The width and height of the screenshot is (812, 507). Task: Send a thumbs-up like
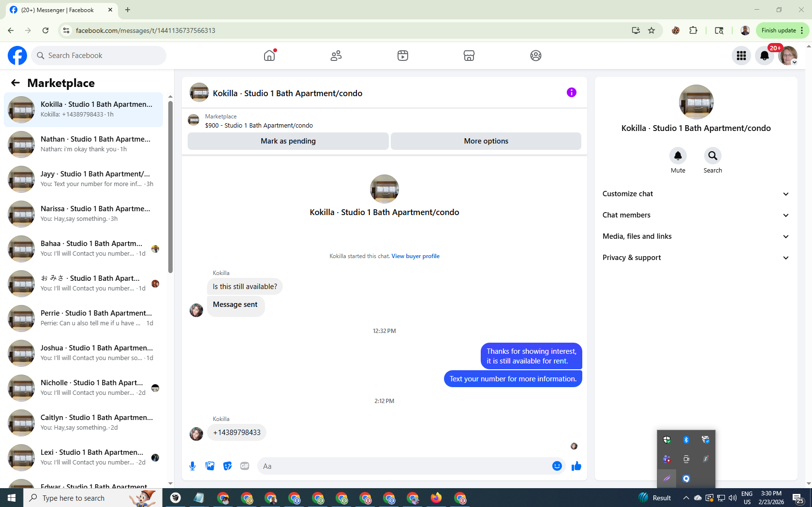pyautogui.click(x=576, y=466)
